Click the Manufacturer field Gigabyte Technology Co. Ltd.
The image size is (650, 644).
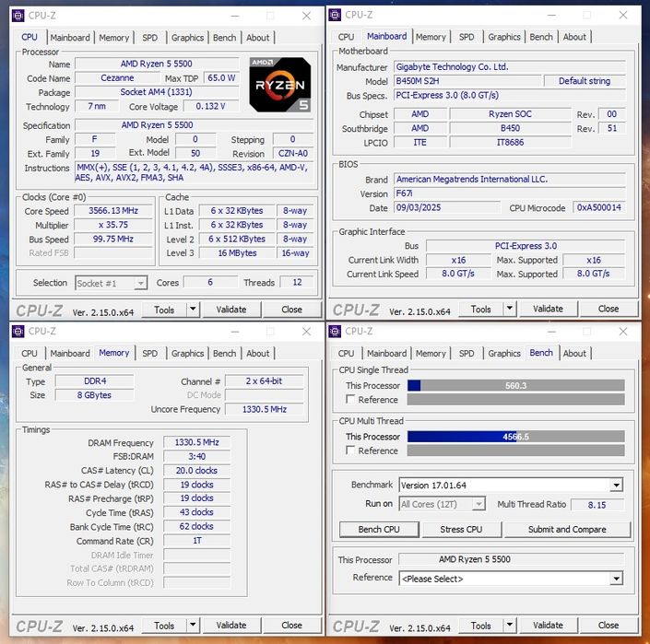point(510,67)
